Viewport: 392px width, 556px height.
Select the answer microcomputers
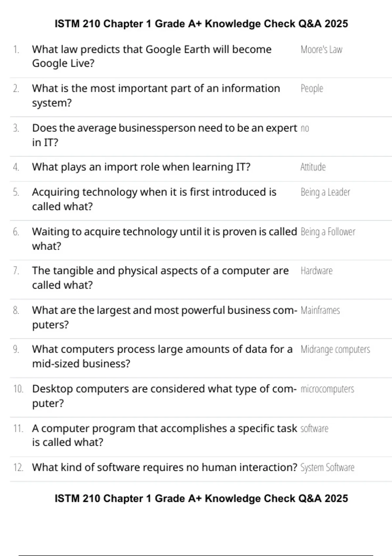pos(327,389)
